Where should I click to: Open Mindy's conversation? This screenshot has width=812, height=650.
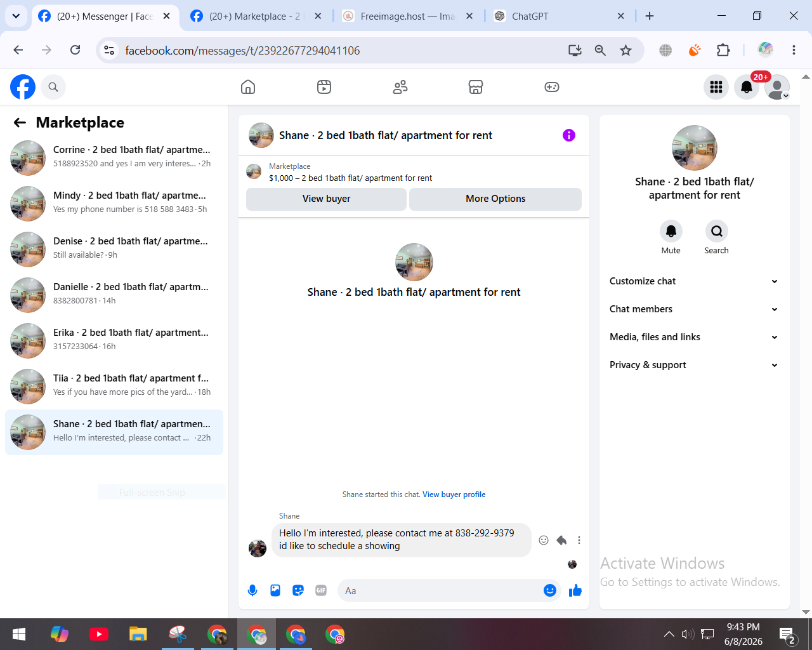click(114, 203)
